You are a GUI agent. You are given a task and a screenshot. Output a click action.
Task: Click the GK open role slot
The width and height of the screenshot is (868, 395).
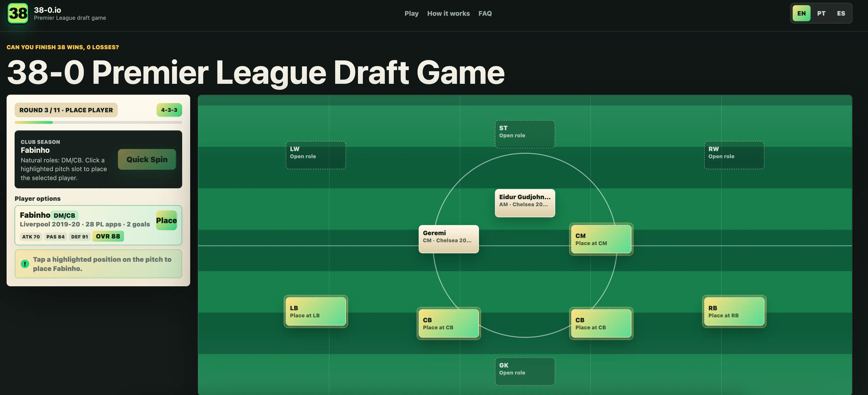[525, 371]
